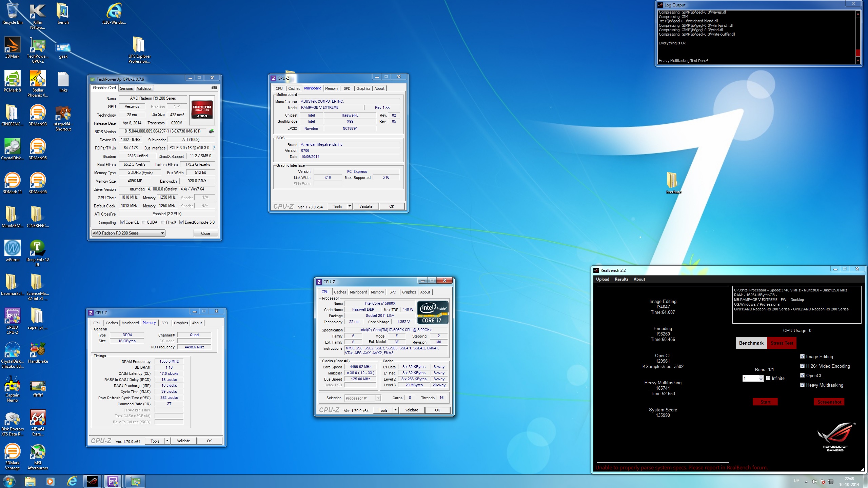868x488 pixels.
Task: Toggle the PhysX checkbox in GPU-Z
Action: click(163, 222)
